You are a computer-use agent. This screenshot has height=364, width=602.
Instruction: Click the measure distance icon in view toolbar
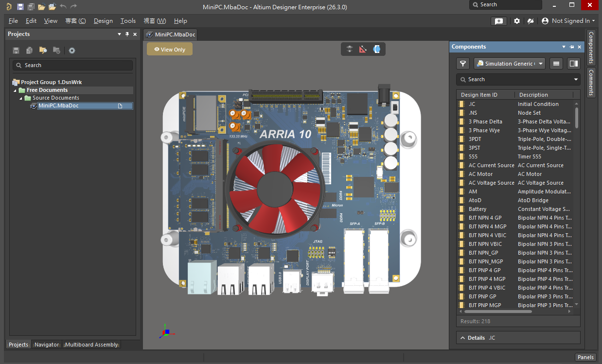(363, 49)
